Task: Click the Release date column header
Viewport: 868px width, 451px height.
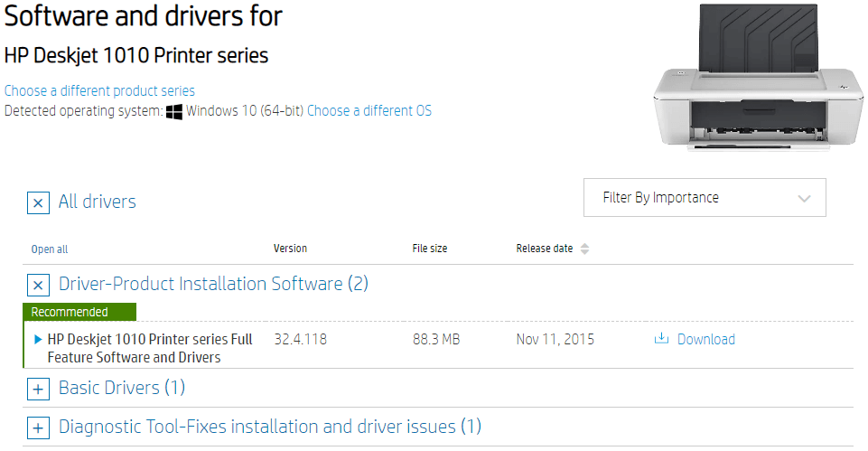Action: pyautogui.click(x=544, y=249)
